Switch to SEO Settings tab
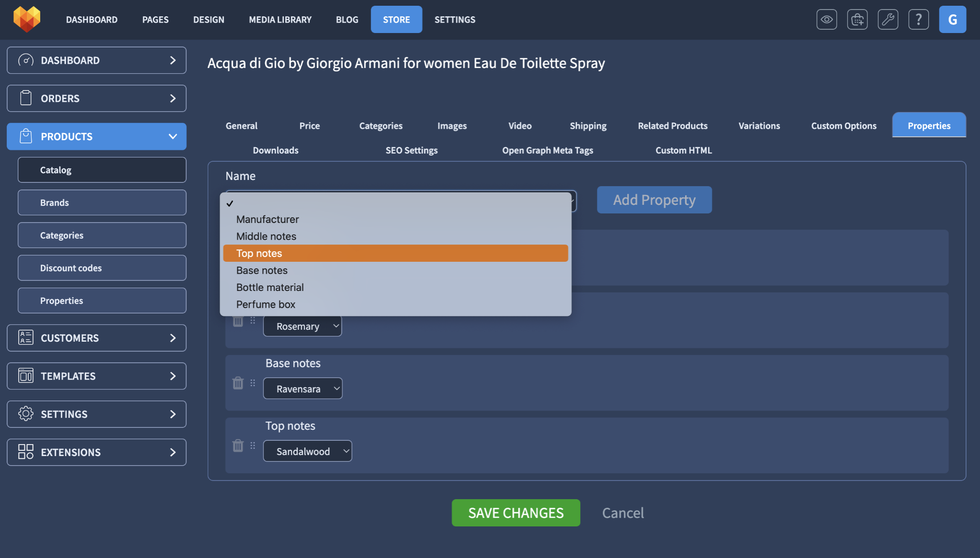This screenshot has width=980, height=558. pyautogui.click(x=411, y=150)
